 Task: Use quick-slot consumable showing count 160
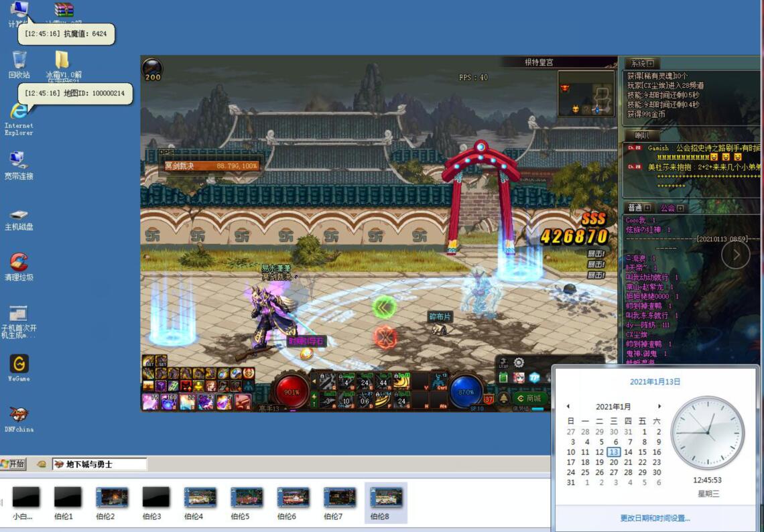pyautogui.click(x=169, y=403)
